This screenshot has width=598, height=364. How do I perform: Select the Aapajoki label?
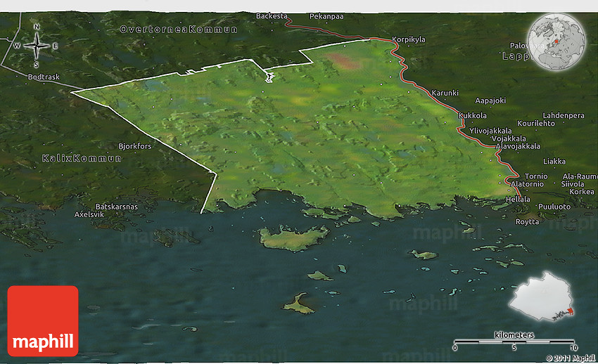491,100
